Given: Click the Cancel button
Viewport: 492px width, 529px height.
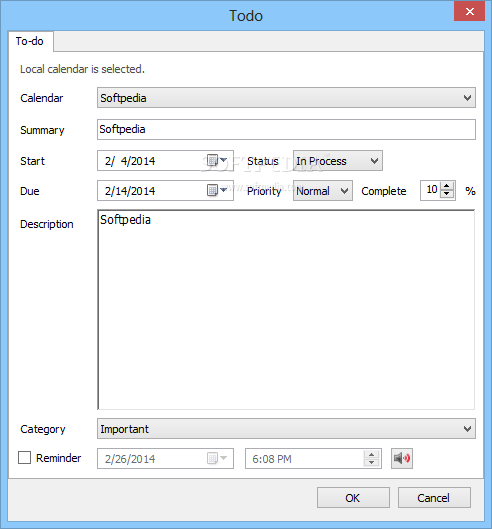Looking at the screenshot, I should pos(434,498).
